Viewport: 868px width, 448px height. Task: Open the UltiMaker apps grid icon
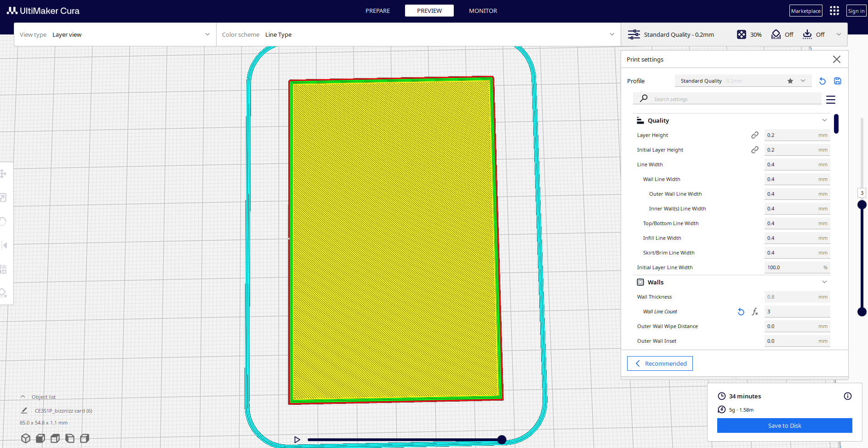pyautogui.click(x=834, y=11)
